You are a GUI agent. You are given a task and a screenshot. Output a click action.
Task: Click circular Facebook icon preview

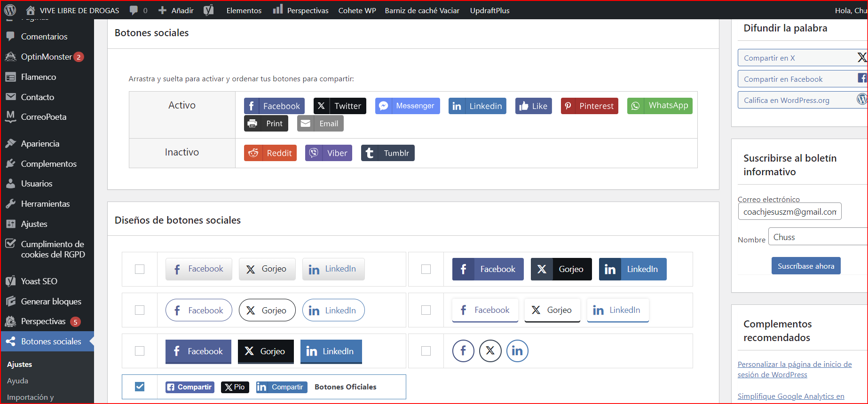tap(463, 351)
